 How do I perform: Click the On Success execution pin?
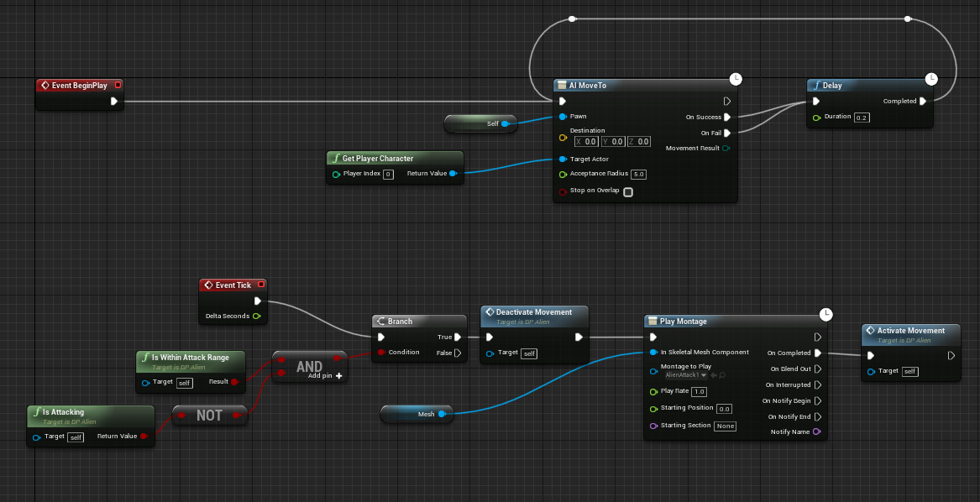pos(727,117)
